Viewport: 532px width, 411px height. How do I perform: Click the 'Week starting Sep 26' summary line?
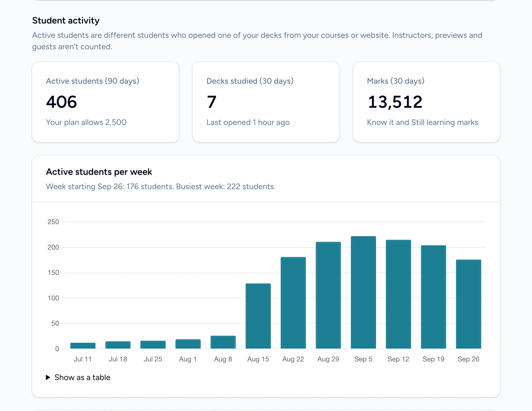coord(161,187)
